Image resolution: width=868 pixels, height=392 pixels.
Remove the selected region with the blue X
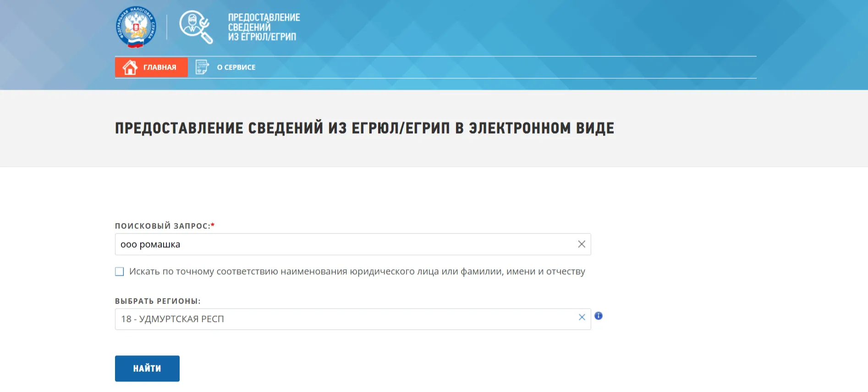point(582,317)
